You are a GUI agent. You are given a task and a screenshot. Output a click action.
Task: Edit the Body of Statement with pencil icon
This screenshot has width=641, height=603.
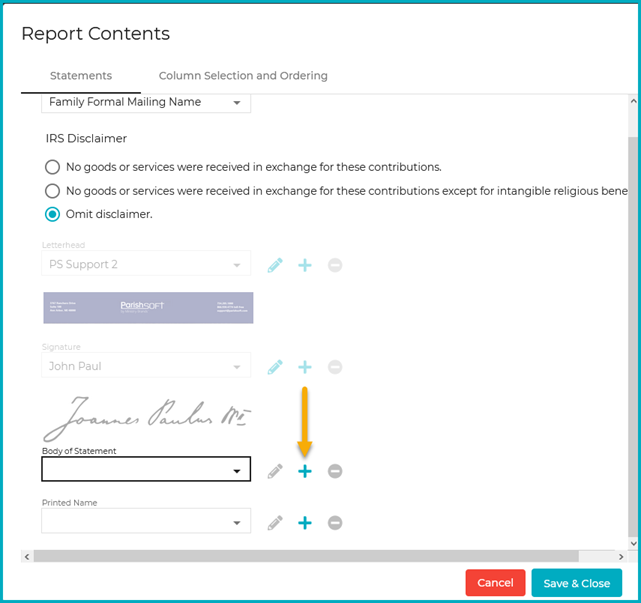pyautogui.click(x=275, y=471)
